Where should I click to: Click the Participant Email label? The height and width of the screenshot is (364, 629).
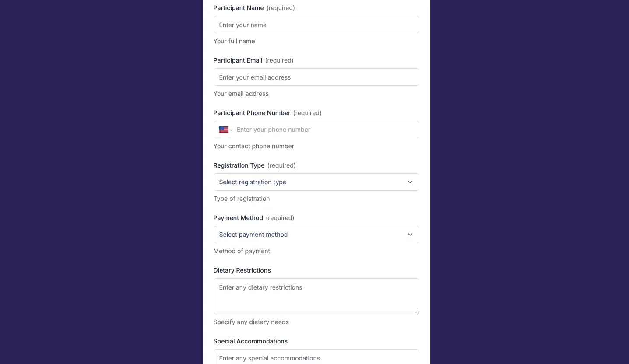238,60
